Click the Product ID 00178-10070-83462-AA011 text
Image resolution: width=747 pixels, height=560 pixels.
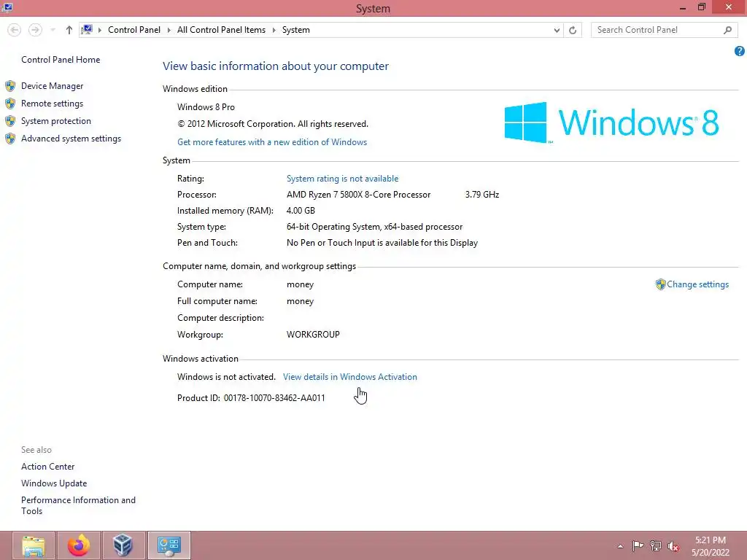[x=251, y=398]
